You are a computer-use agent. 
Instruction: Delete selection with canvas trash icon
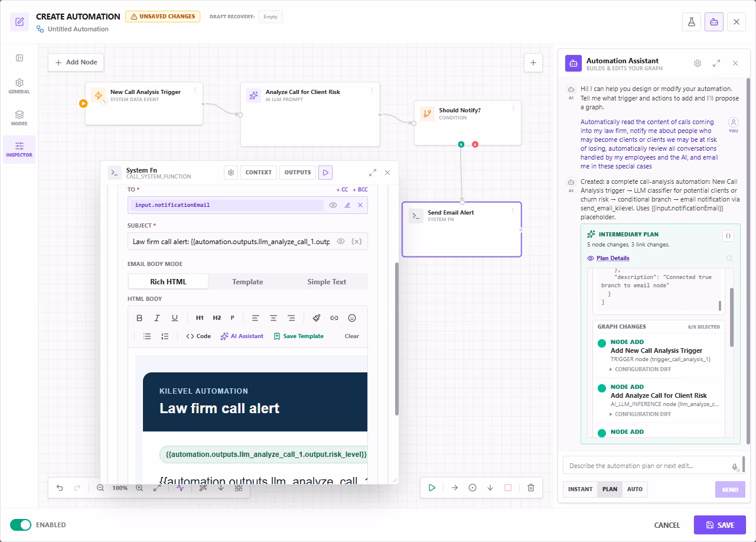(x=531, y=488)
